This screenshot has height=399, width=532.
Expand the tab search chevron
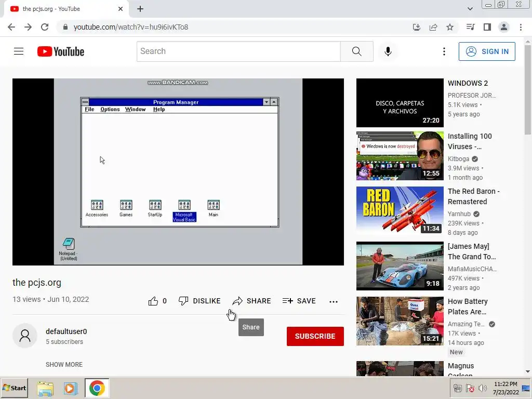(470, 9)
